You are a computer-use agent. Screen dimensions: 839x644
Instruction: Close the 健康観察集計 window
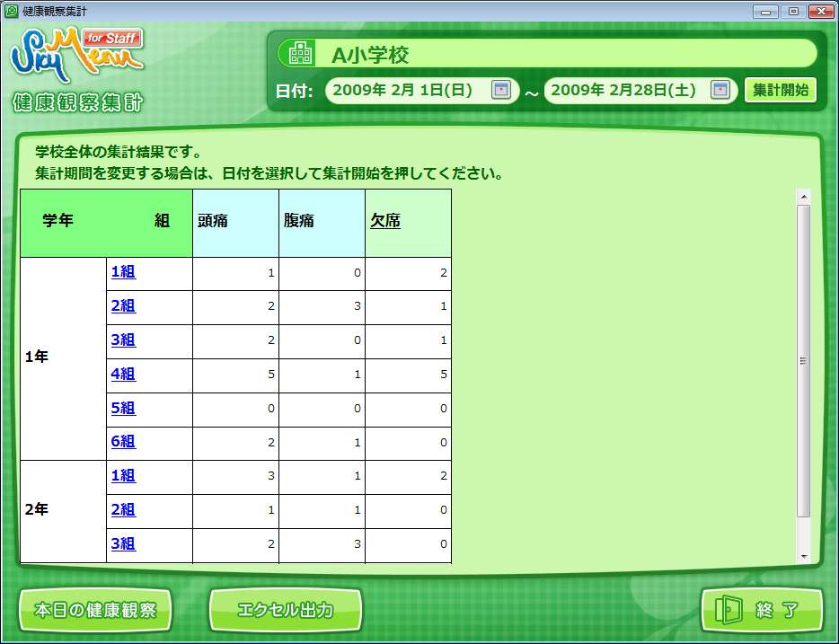pos(821,12)
